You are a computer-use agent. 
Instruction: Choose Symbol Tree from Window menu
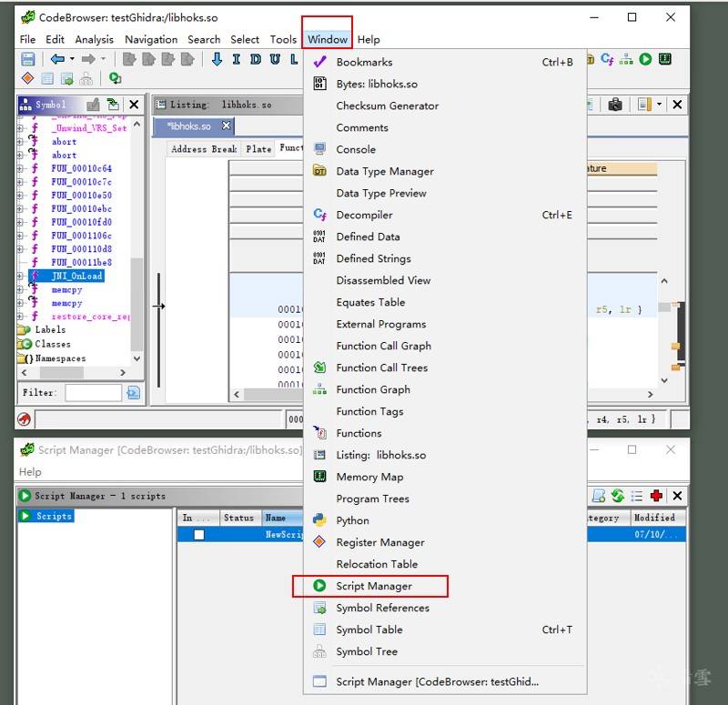coord(445,651)
